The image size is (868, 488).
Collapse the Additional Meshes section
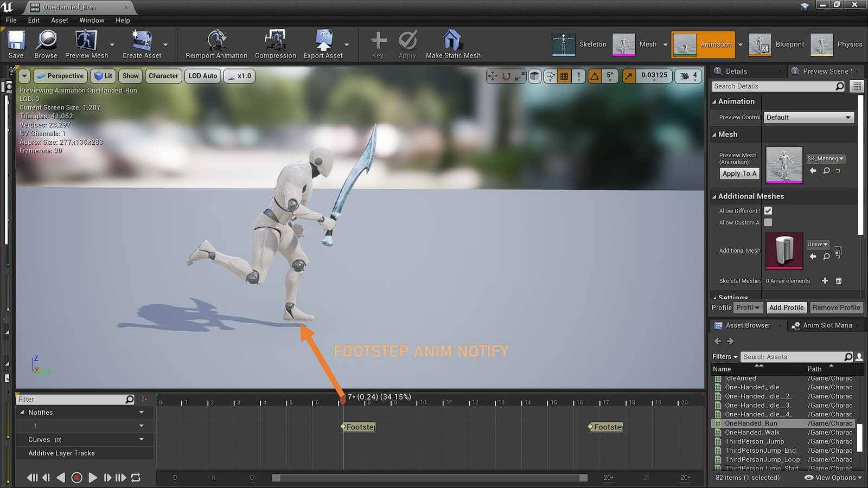point(714,197)
